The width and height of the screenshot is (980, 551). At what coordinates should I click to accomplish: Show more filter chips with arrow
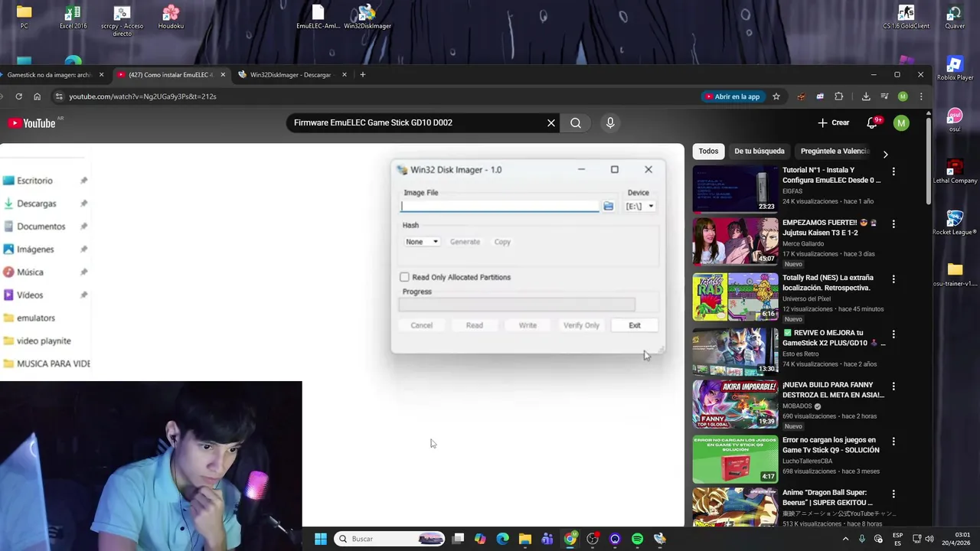(885, 154)
